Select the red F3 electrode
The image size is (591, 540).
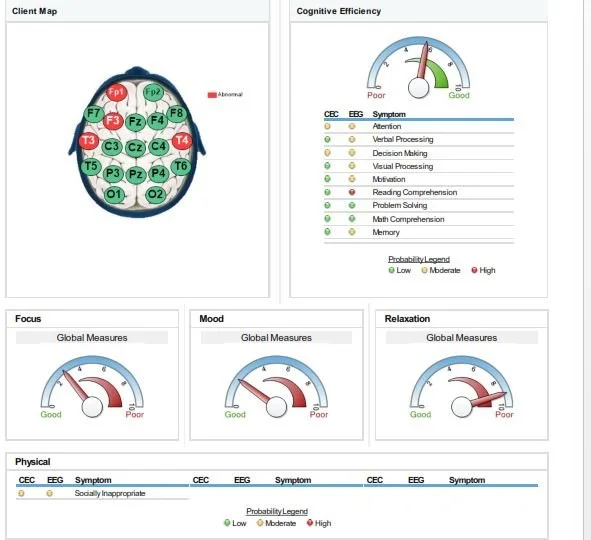(x=113, y=121)
